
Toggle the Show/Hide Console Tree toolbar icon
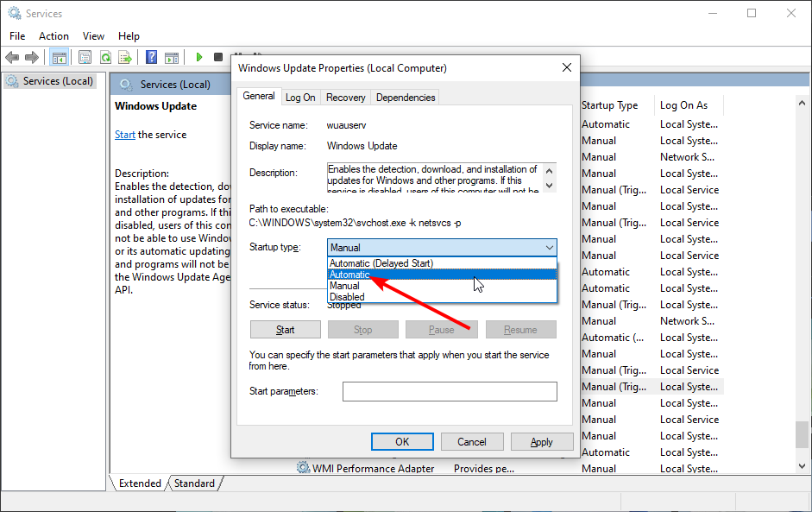(x=59, y=57)
